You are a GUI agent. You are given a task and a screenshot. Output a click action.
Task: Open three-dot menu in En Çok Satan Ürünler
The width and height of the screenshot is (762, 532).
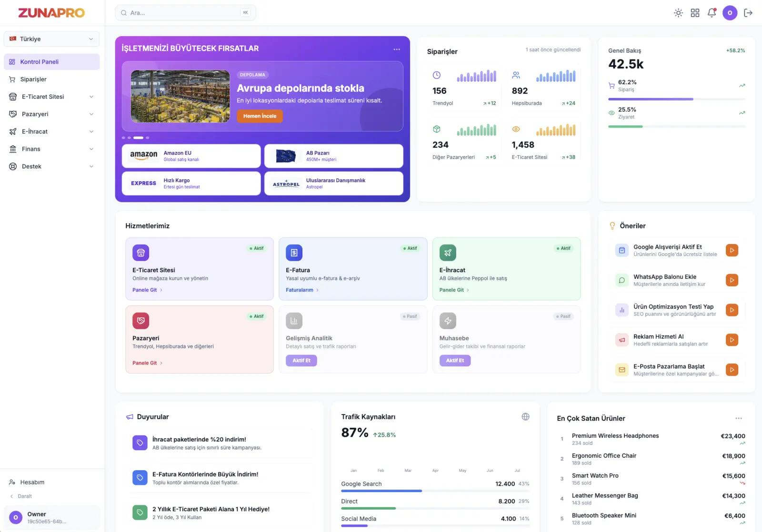739,418
